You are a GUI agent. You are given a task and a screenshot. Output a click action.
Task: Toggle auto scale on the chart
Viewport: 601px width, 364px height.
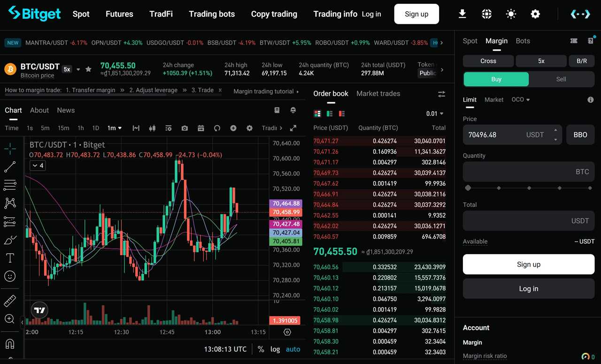pos(293,349)
